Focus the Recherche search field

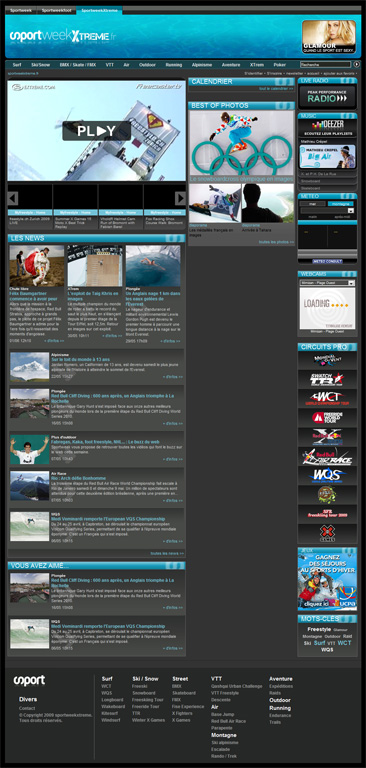point(326,64)
